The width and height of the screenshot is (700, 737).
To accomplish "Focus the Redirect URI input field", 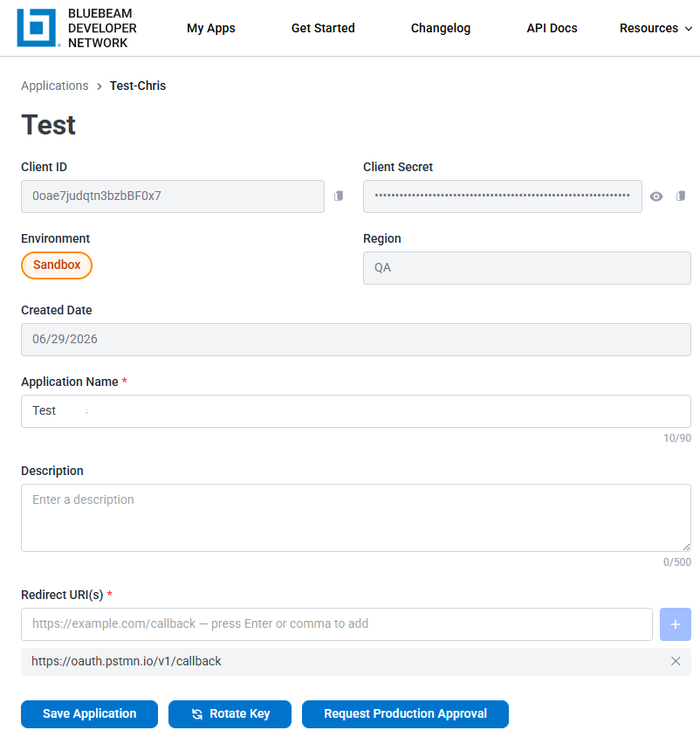I will point(336,624).
